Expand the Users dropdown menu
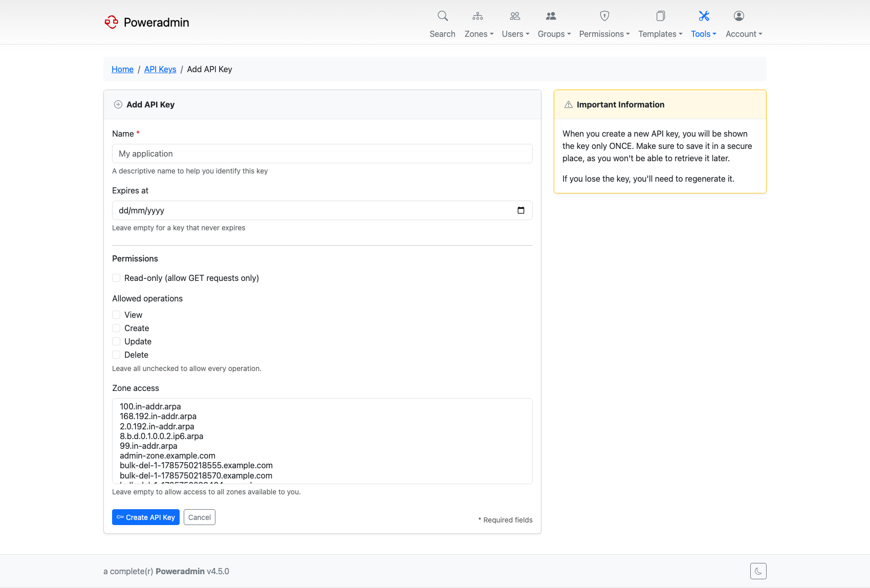 click(515, 34)
